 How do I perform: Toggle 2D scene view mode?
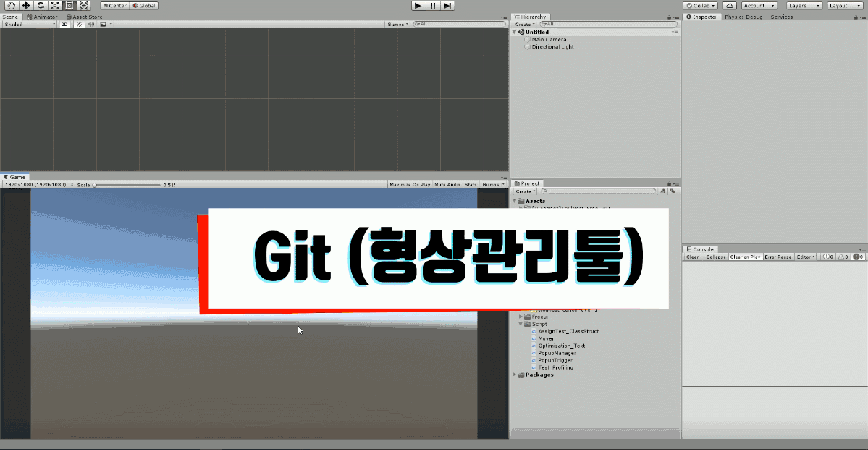[x=64, y=25]
